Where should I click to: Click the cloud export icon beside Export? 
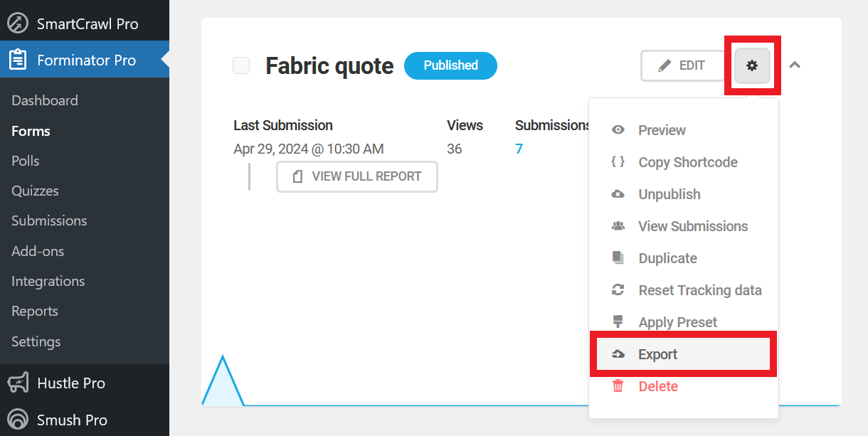pyautogui.click(x=618, y=354)
